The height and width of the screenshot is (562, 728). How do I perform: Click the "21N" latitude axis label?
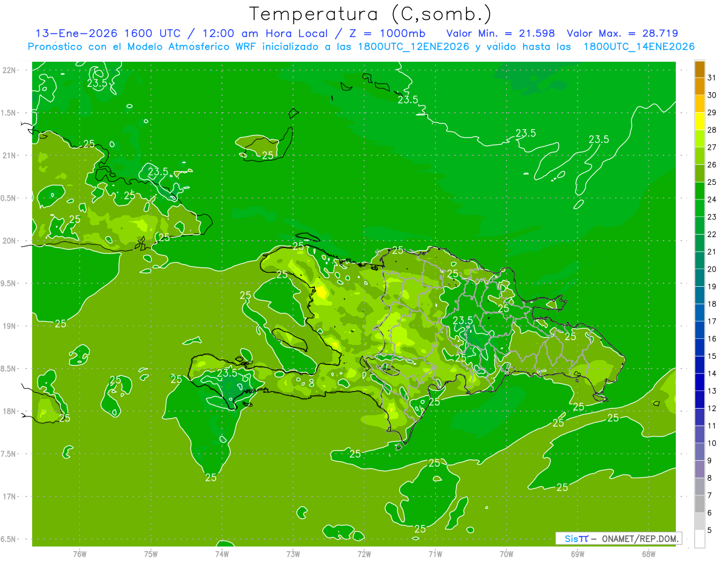pos(10,155)
